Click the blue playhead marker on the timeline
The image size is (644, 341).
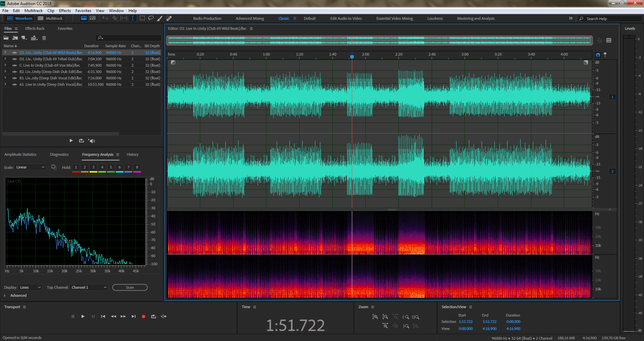[352, 57]
